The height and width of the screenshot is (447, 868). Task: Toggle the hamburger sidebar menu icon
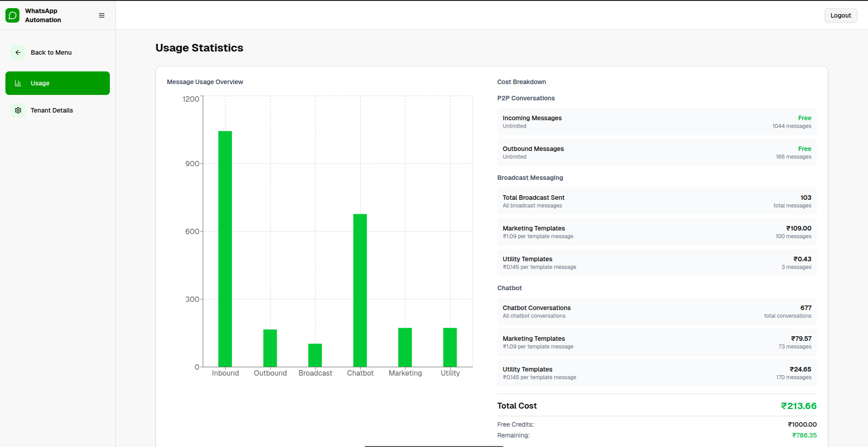coord(102,15)
